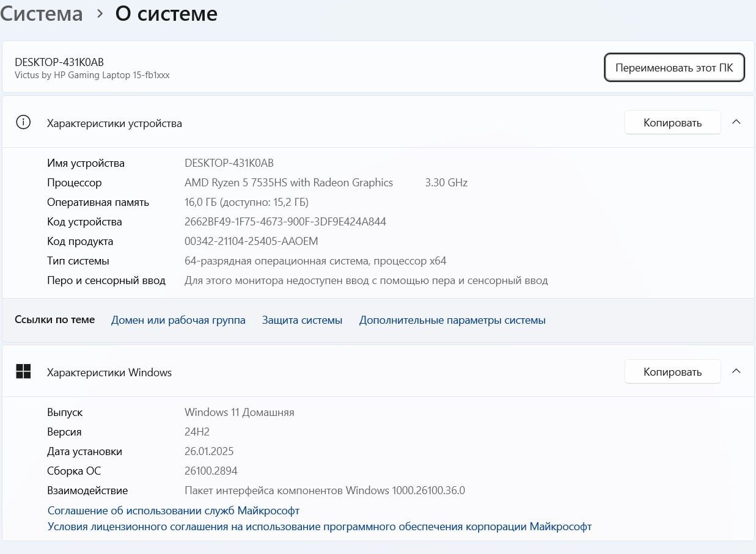Click the Имя устройства label

pos(86,163)
